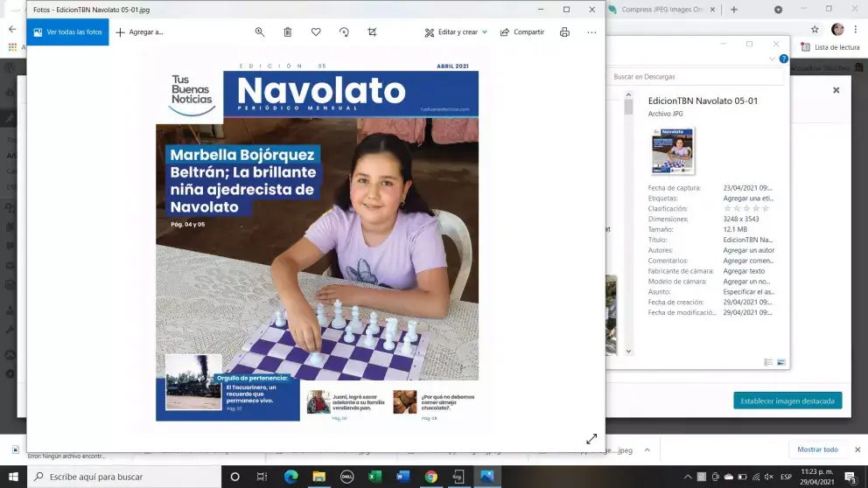
Task: Click the blue help icon in Explorer window
Action: 784,59
